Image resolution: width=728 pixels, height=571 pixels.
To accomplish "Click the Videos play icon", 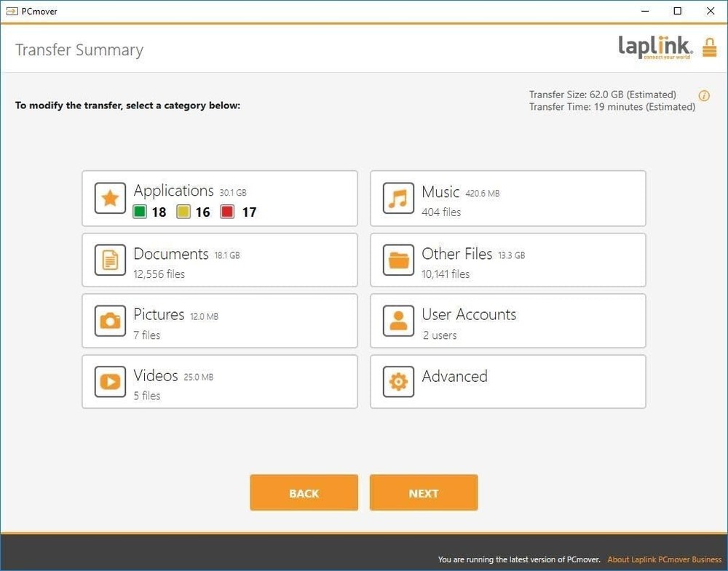I will (109, 382).
